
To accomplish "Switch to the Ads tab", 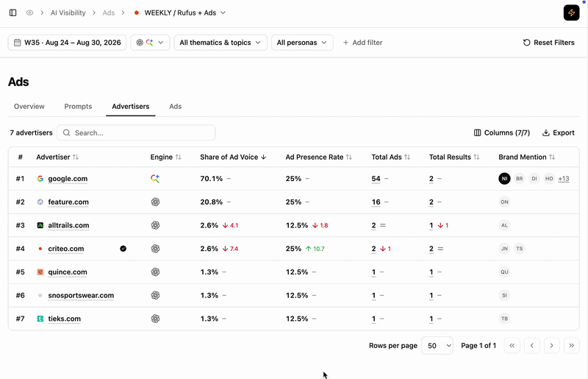I will point(175,106).
